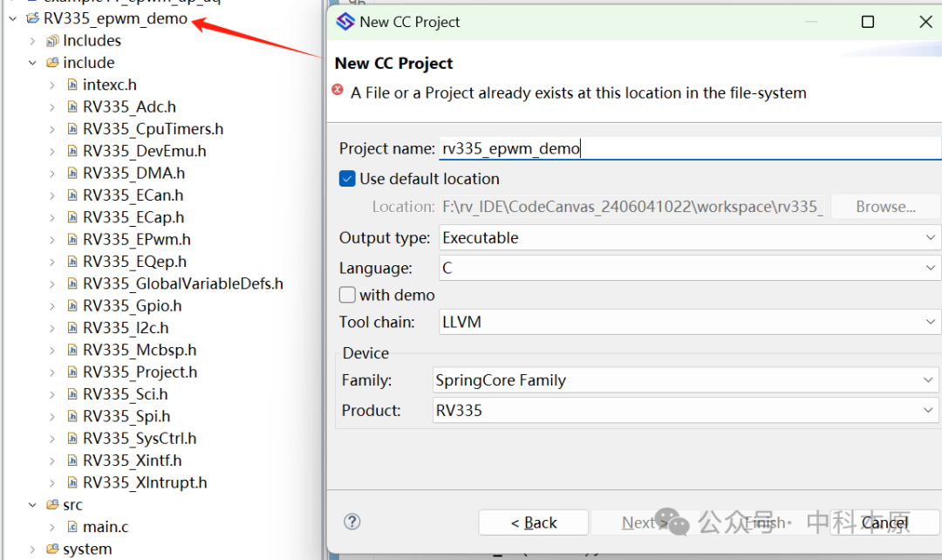This screenshot has height=560, width=942.
Task: Click the help question mark icon
Action: [352, 522]
